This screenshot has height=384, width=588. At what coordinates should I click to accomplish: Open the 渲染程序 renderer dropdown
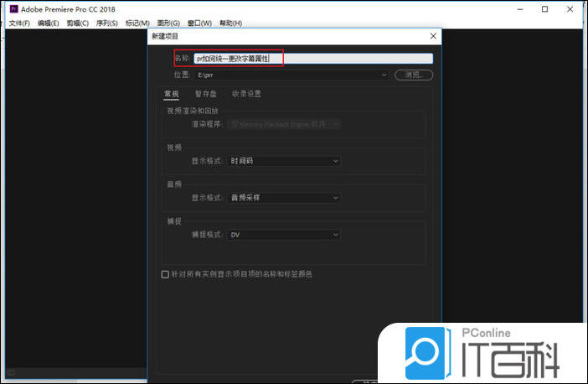click(x=284, y=124)
